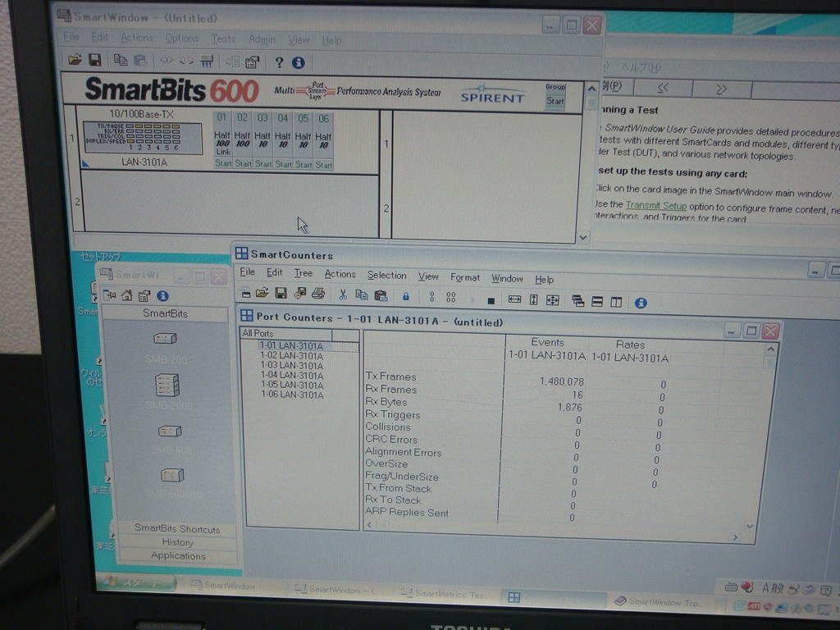Image resolution: width=840 pixels, height=630 pixels.
Task: Click the blue triangle on the LAN-3101A card
Action: 85,163
